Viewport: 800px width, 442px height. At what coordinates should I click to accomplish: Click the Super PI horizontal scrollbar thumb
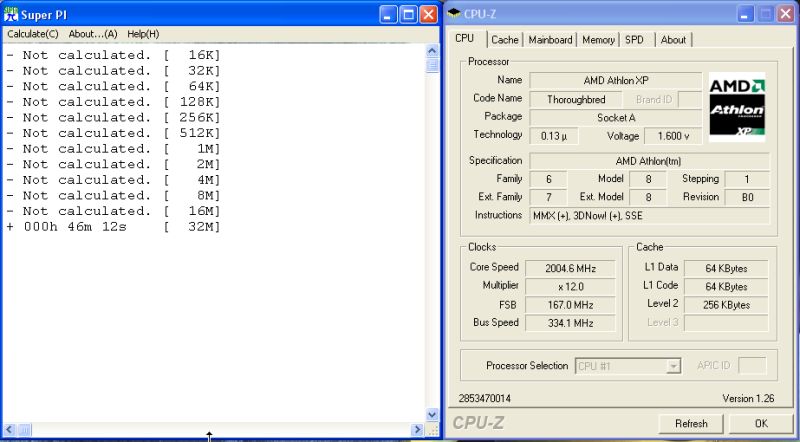(x=25, y=430)
